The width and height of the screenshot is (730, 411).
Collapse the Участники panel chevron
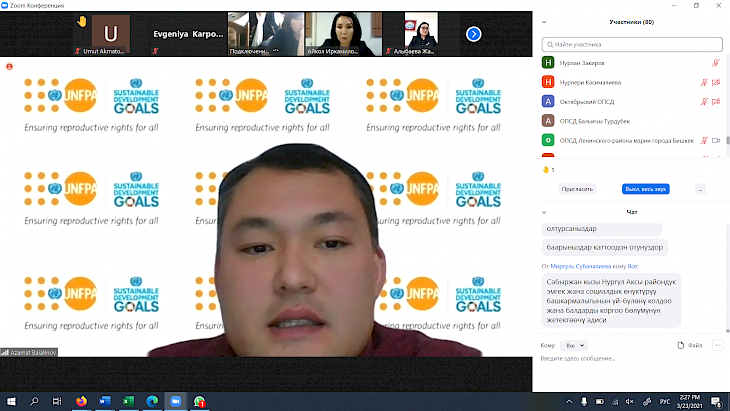(x=544, y=22)
